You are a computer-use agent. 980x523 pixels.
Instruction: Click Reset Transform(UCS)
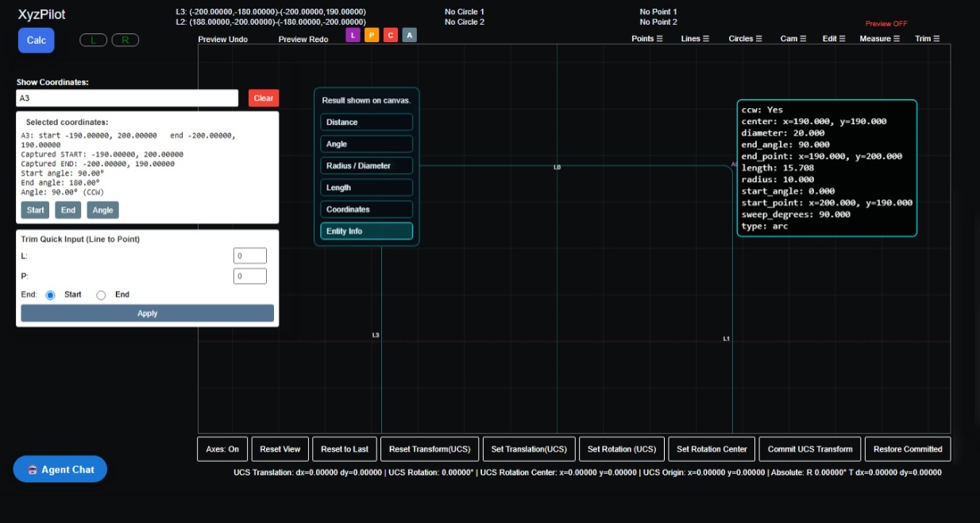pyautogui.click(x=430, y=449)
